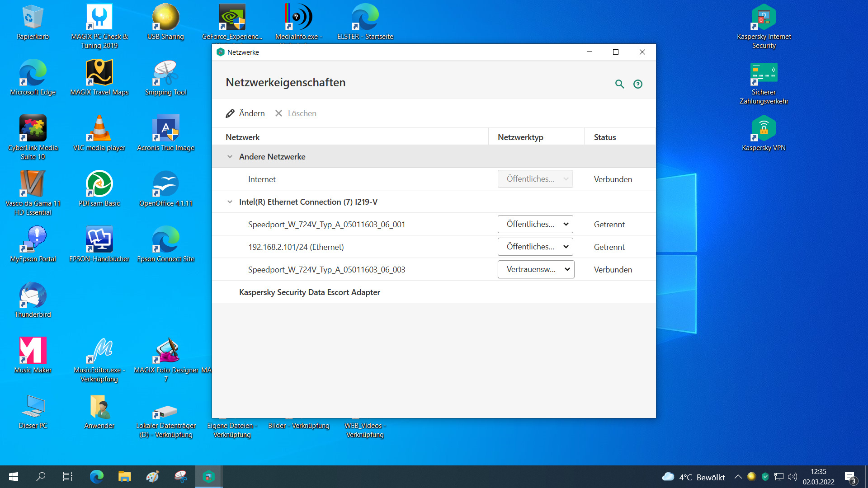The width and height of the screenshot is (868, 488).
Task: Click the search magnifier in Netzwerkeigenschaften
Action: 619,84
